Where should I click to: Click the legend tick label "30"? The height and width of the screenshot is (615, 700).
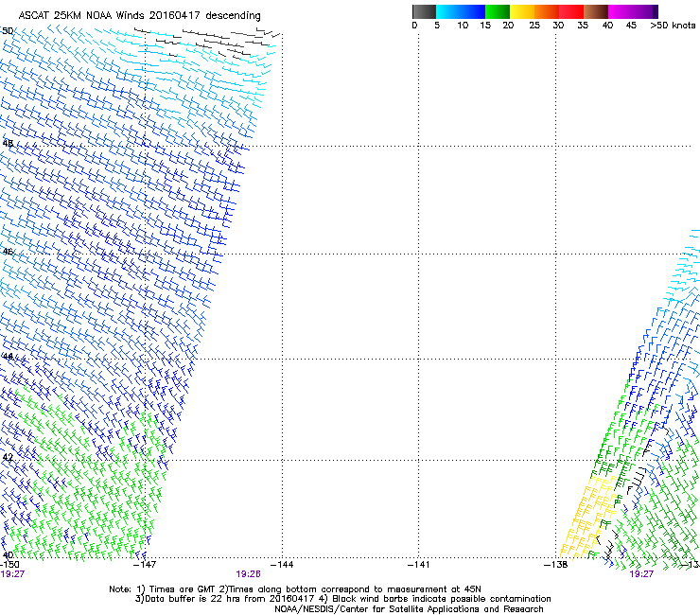pos(558,26)
